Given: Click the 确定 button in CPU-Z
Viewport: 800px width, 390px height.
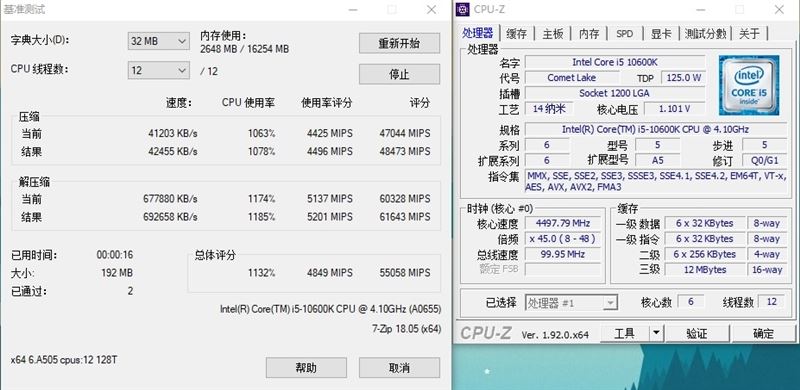Looking at the screenshot, I should pos(763,334).
